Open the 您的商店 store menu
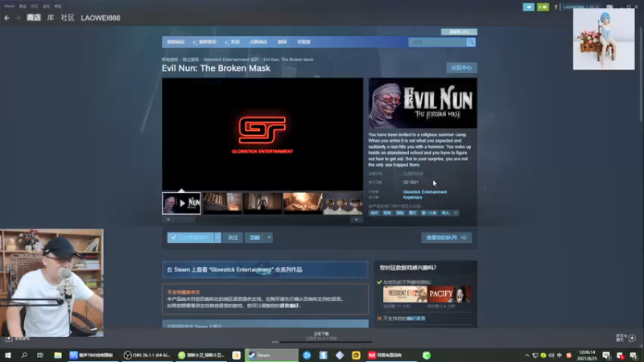 [x=175, y=42]
